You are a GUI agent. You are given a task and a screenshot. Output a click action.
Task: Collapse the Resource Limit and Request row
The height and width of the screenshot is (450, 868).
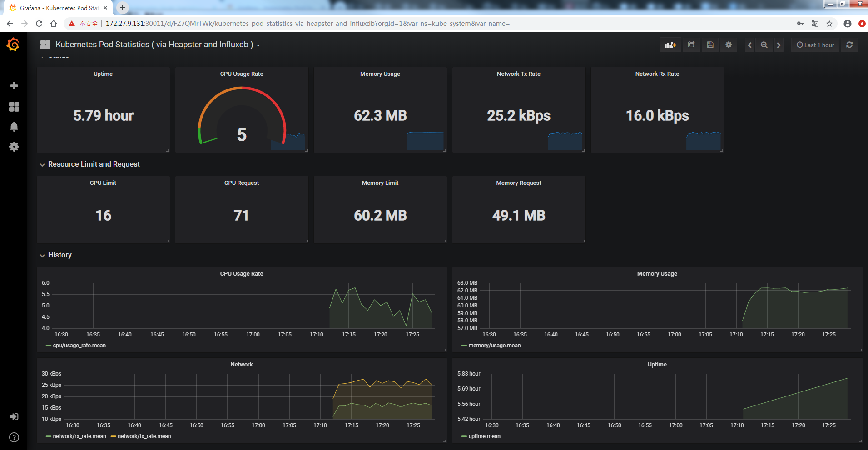point(94,164)
